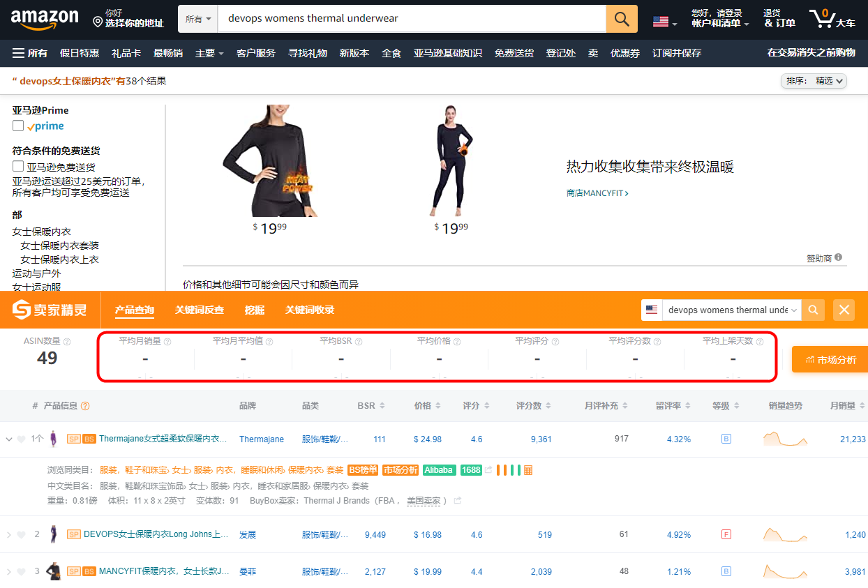The image size is (868, 588).
Task: Collapse the Thermajane row details
Action: tap(9, 439)
